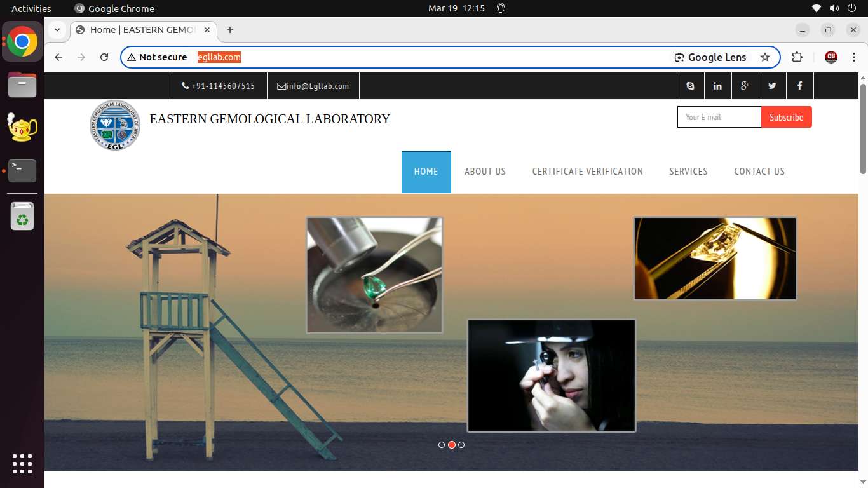Close the Home | EASTERN GEMOLOGICAL tab
Screen dimensions: 868x488
207,30
